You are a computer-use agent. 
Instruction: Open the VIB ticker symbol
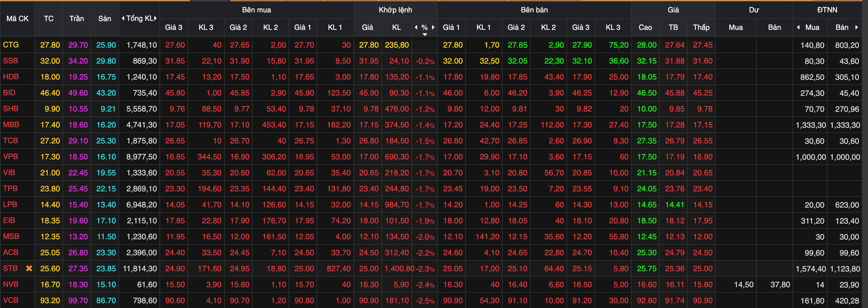[x=9, y=172]
